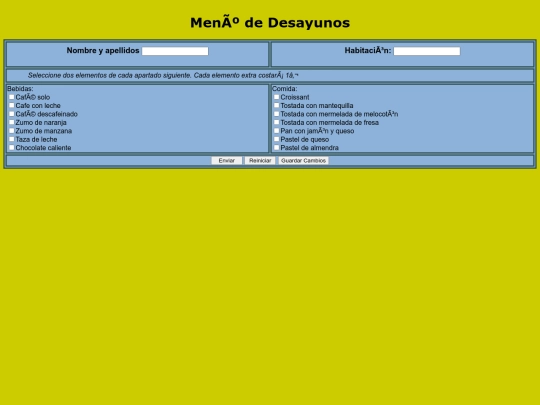540x405 pixels.
Task: Click the 'Seleccione dos elementos' instruction text
Action: point(163,75)
